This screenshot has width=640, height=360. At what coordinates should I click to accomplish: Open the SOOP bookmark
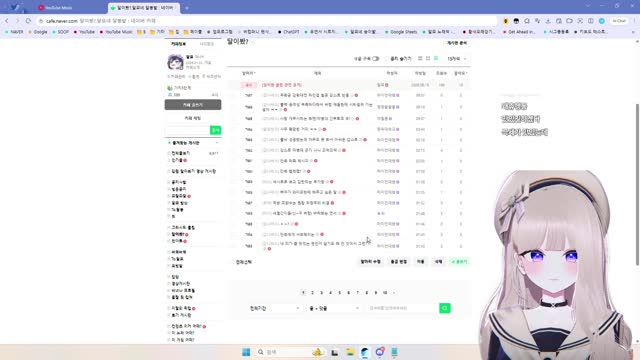pos(60,32)
